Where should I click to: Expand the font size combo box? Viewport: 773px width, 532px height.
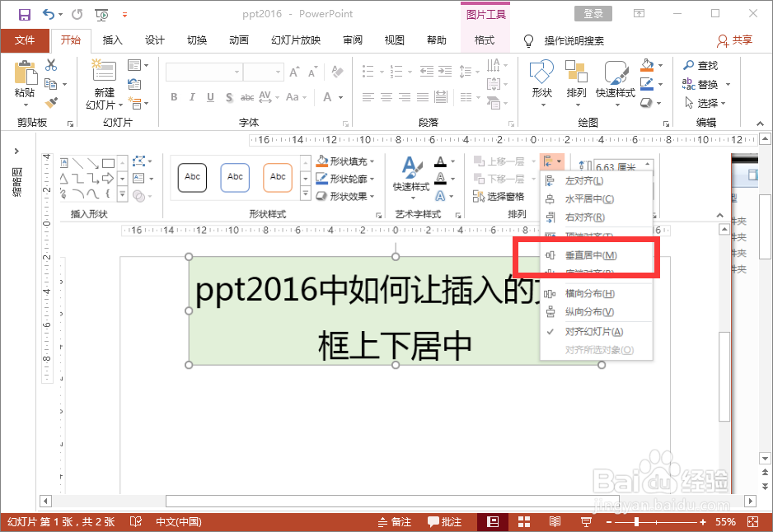pyautogui.click(x=279, y=72)
